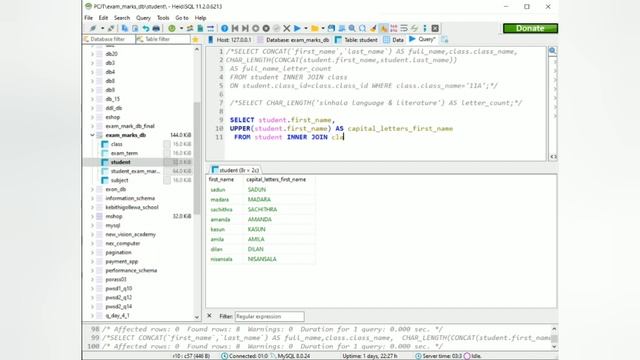Click the Print toolbar icon
This screenshot has width=640, height=360.
[x=156, y=28]
